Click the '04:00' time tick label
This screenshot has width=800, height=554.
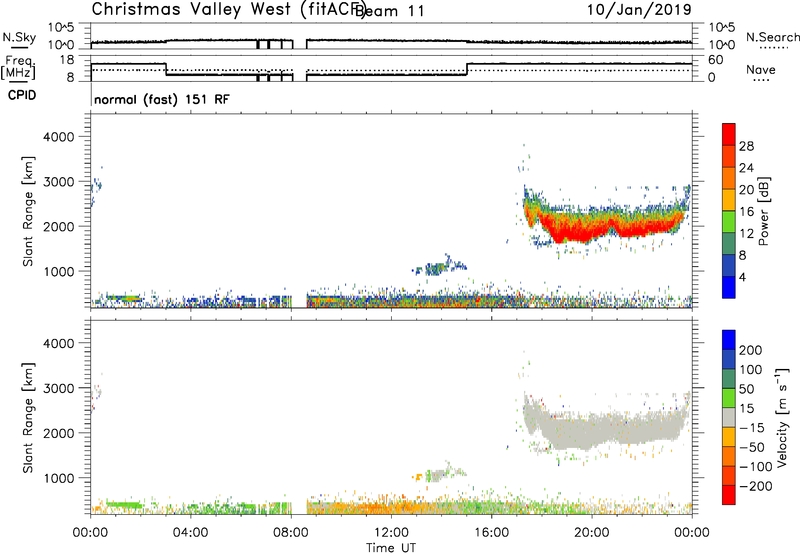[x=190, y=533]
